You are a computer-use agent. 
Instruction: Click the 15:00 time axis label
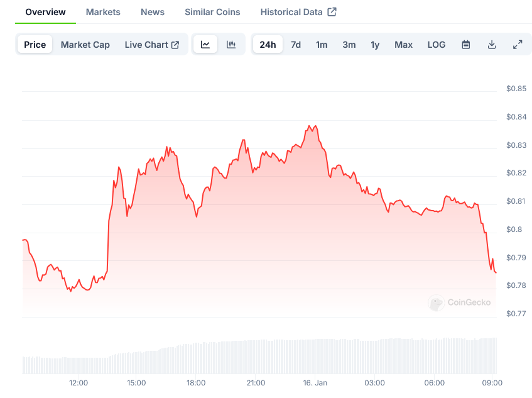click(136, 383)
